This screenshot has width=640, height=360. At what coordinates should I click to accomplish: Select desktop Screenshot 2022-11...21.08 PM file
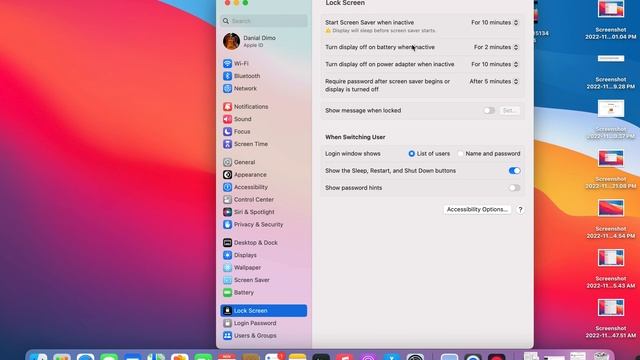point(611,169)
